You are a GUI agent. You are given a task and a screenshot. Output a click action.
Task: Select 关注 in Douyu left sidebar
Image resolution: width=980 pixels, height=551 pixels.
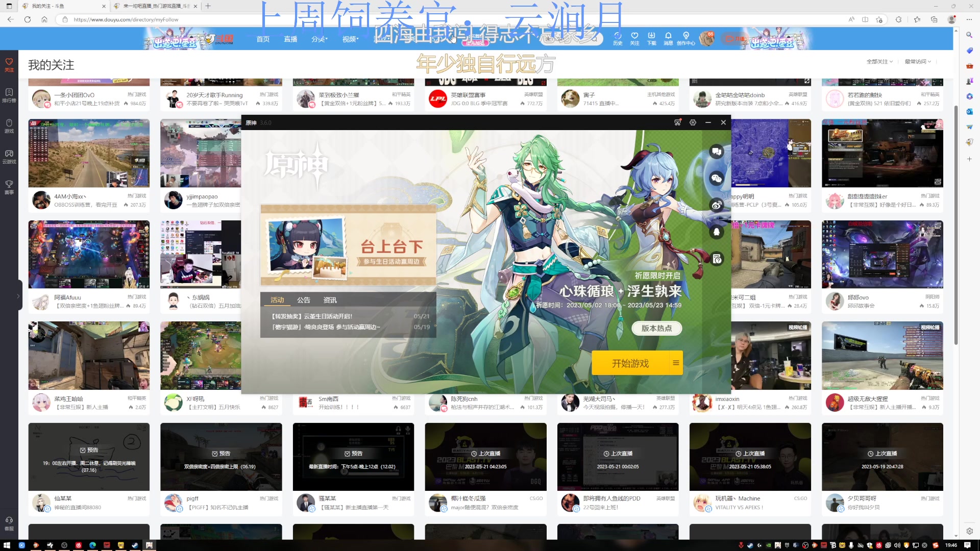click(x=9, y=65)
